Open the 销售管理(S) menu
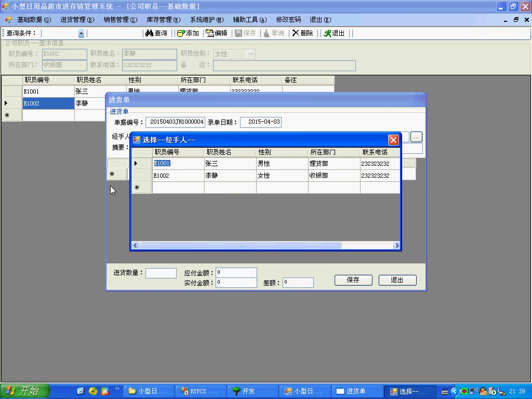Image resolution: width=532 pixels, height=399 pixels. tap(121, 20)
